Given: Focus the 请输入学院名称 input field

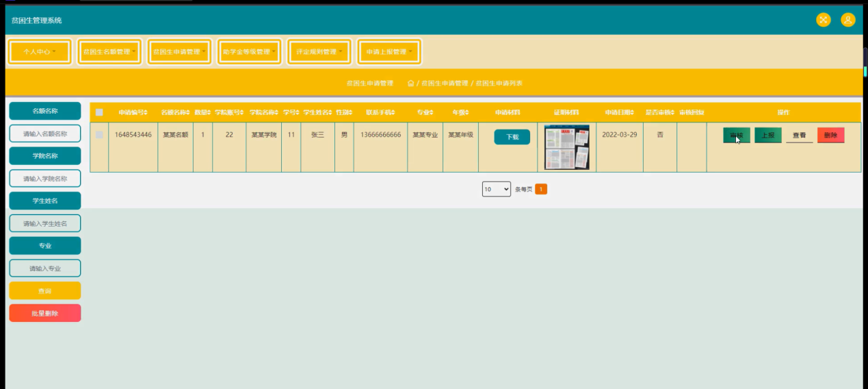Looking at the screenshot, I should [45, 178].
